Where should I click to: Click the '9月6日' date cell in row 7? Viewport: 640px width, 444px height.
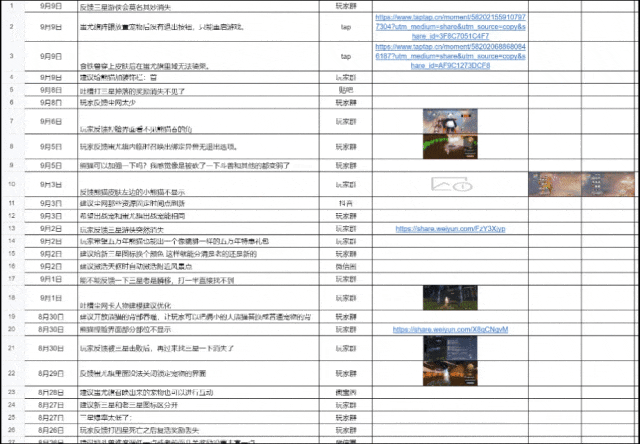(x=51, y=121)
